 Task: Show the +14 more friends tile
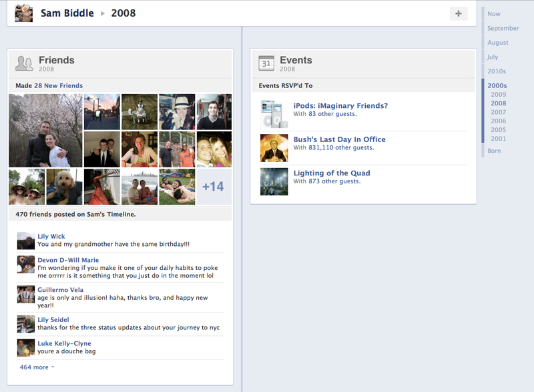(214, 187)
